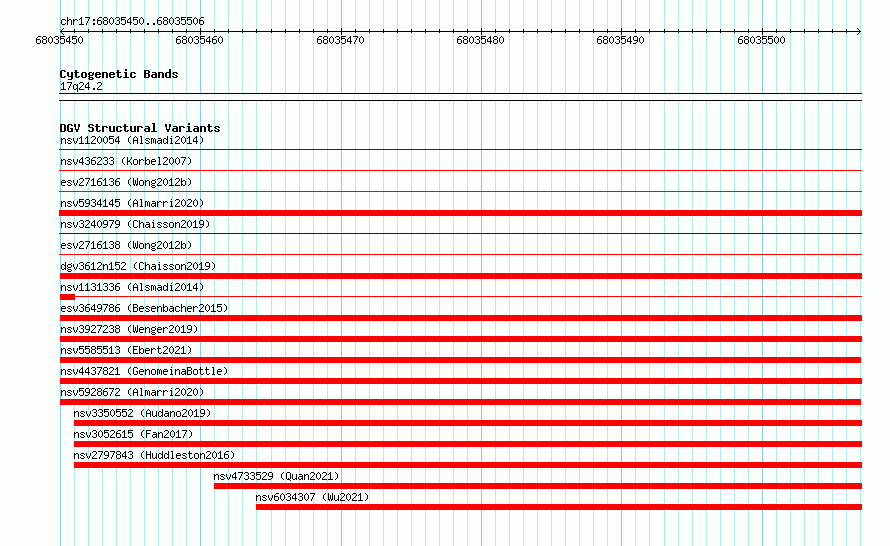The width and height of the screenshot is (890, 546).
Task: Select nsv3052615 (Fan2017) variant label
Action: pyautogui.click(x=133, y=434)
